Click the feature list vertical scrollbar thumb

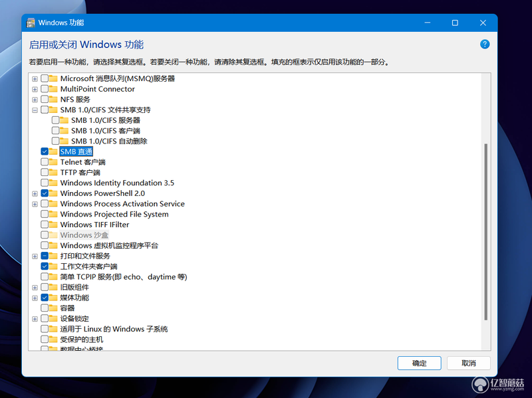point(486,231)
